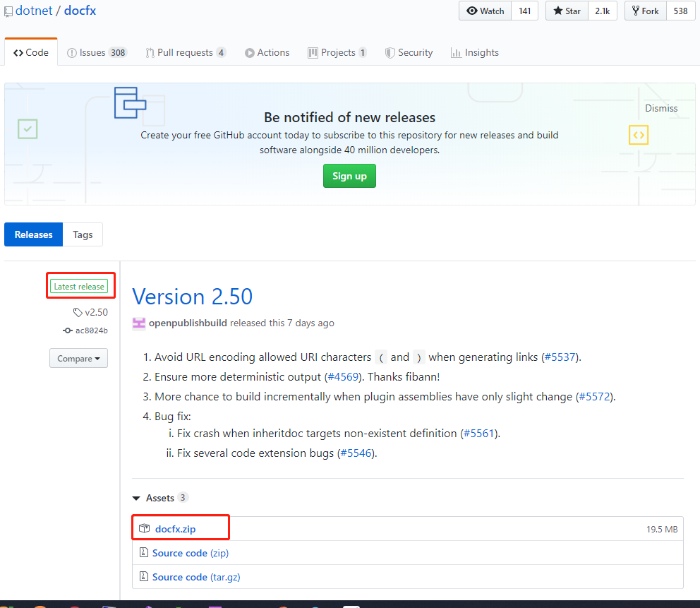700x608 pixels.
Task: Open pull request #5561
Action: coord(479,434)
